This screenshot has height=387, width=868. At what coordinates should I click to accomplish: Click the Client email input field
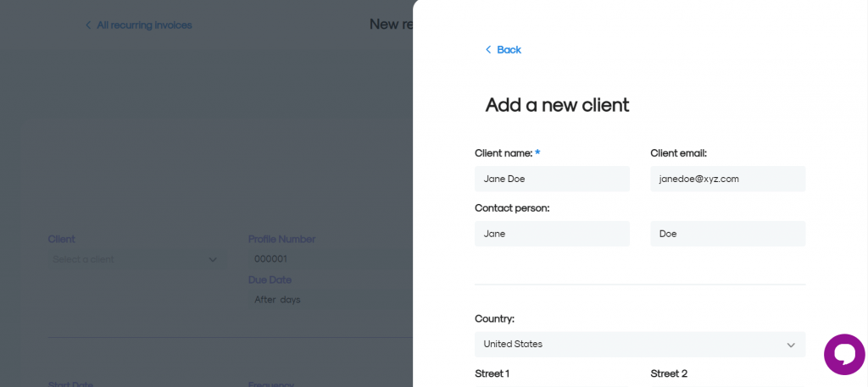(x=728, y=179)
